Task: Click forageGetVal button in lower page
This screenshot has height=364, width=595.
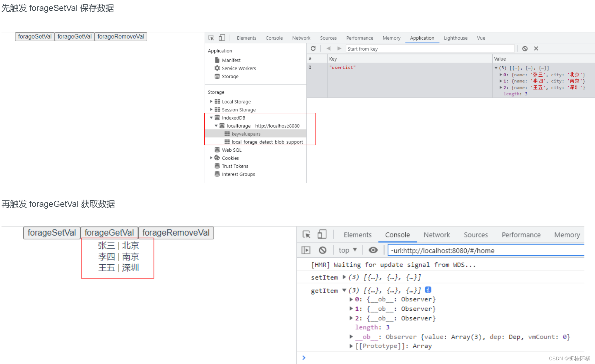Action: pyautogui.click(x=109, y=233)
